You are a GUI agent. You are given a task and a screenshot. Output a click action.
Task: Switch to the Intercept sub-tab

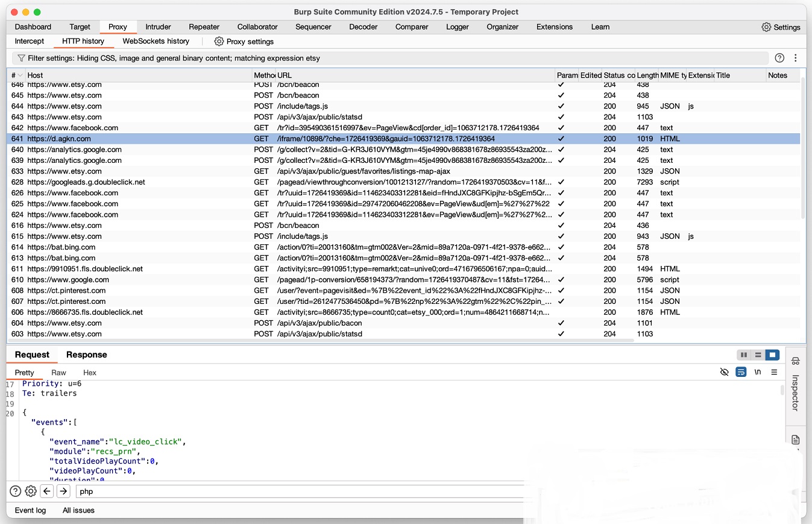point(30,42)
